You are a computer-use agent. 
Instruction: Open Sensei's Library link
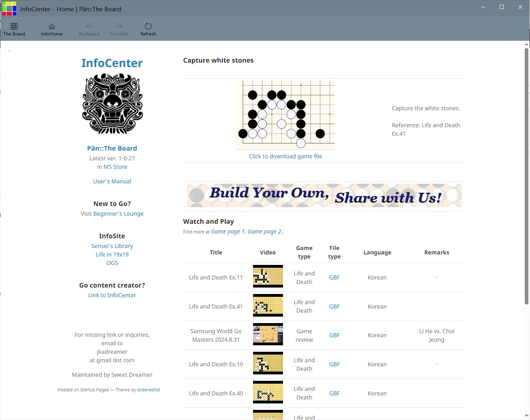112,246
